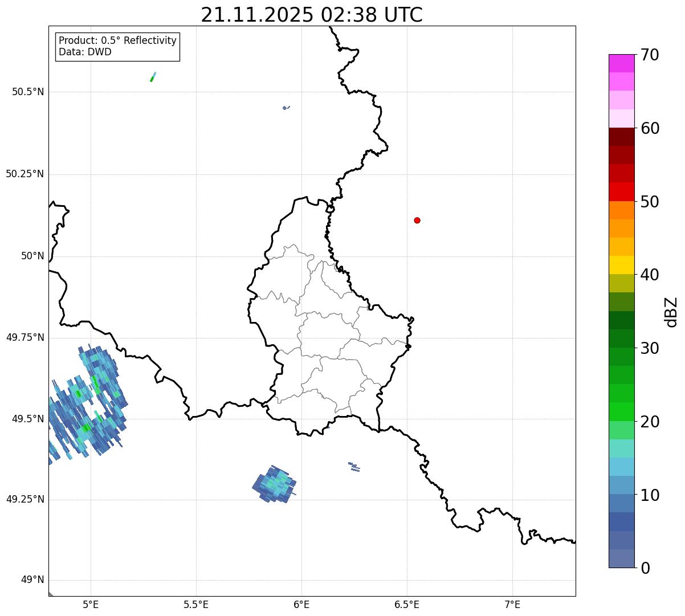This screenshot has width=685, height=616.
Task: Click the 5°E longitude label
Action: [x=91, y=605]
